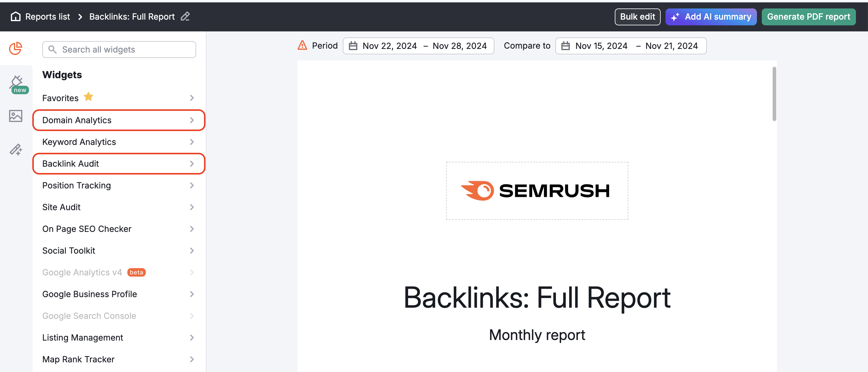868x372 pixels.
Task: Click the Backlinks: Full Report title text
Action: [x=537, y=298]
